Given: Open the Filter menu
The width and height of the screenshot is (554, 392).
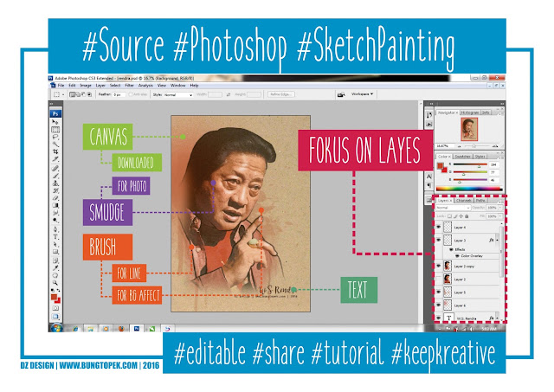Looking at the screenshot, I should pos(129,86).
